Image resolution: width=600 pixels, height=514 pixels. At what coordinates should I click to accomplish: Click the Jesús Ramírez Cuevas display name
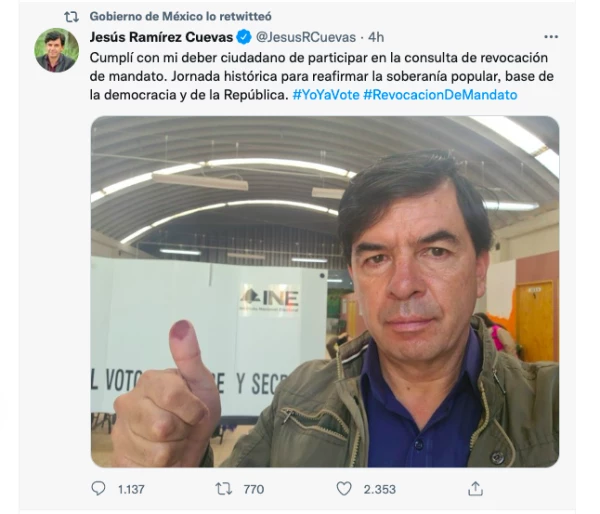click(161, 37)
